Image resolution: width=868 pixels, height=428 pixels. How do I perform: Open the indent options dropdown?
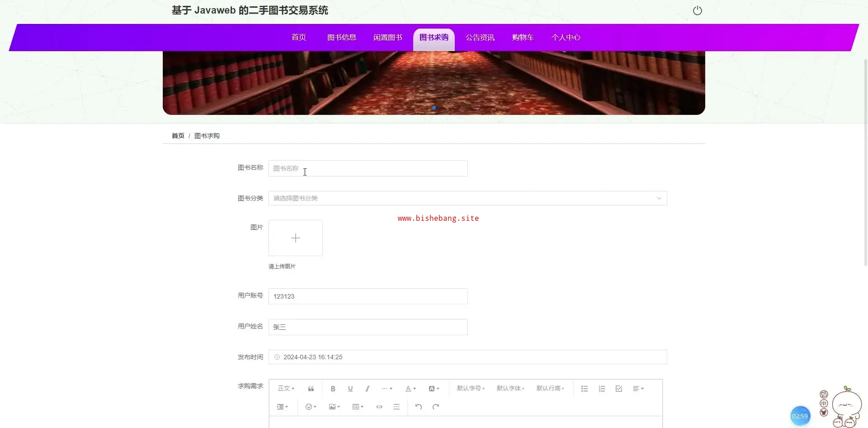(x=282, y=407)
